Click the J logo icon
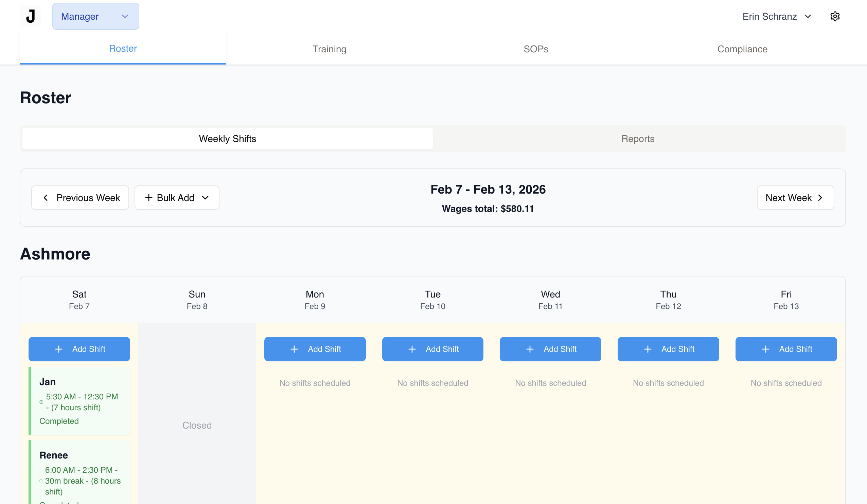The height and width of the screenshot is (504, 867). point(30,16)
